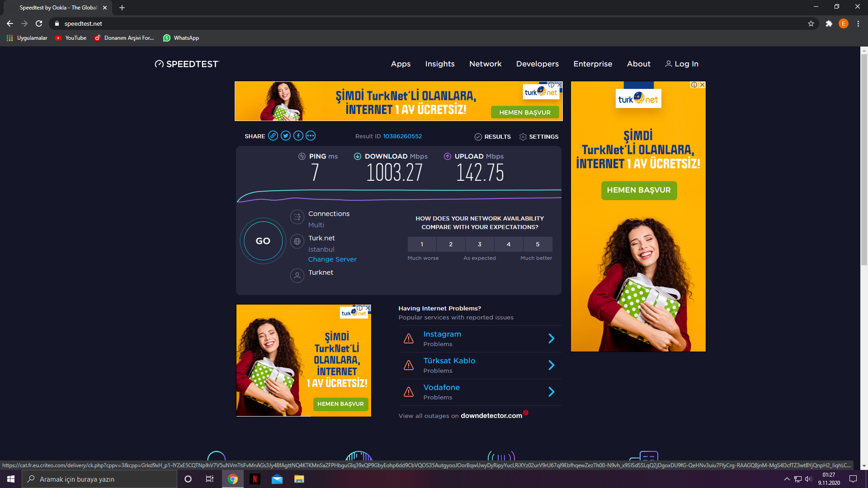
Task: Bookmark this page with star icon
Action: pos(811,23)
